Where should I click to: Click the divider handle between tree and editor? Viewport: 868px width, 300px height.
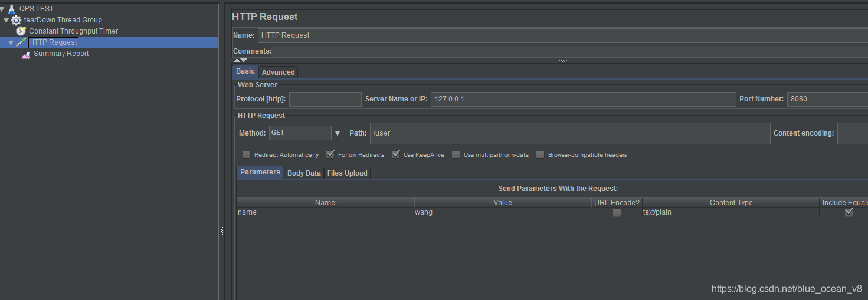point(222,231)
